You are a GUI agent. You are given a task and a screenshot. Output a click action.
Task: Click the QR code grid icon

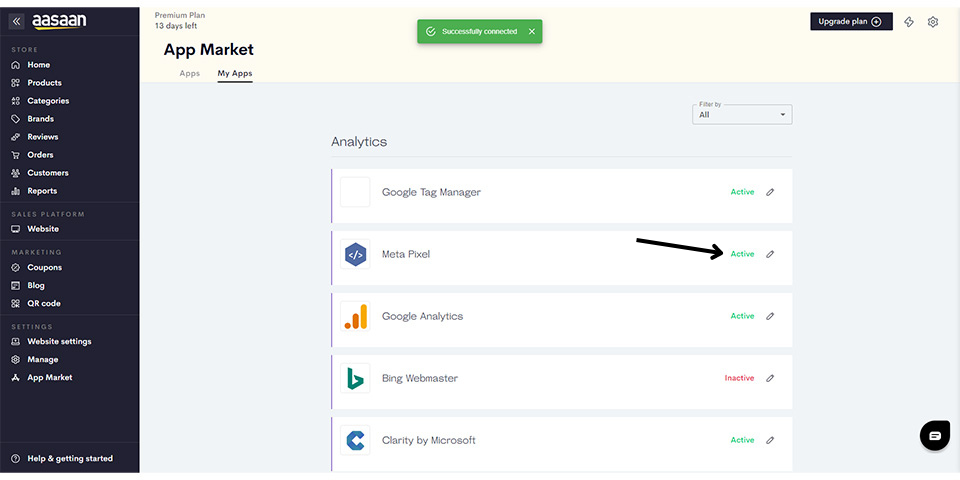[16, 304]
